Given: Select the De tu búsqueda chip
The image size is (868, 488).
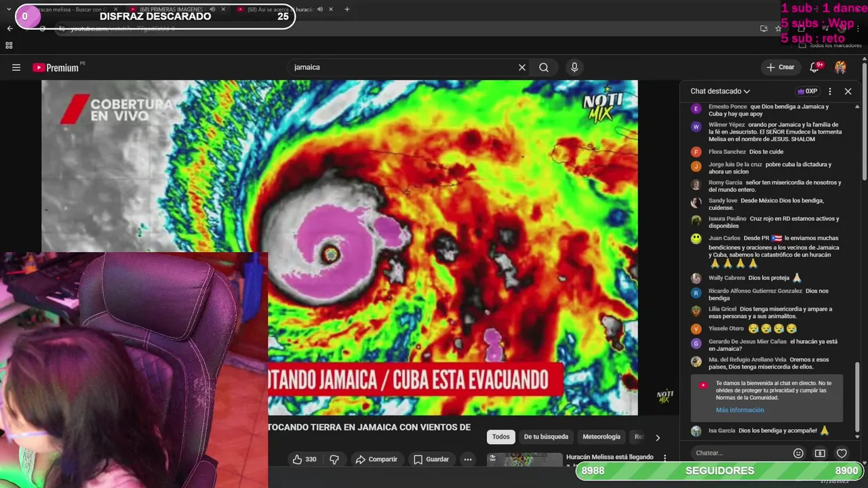Looking at the screenshot, I should tap(546, 436).
